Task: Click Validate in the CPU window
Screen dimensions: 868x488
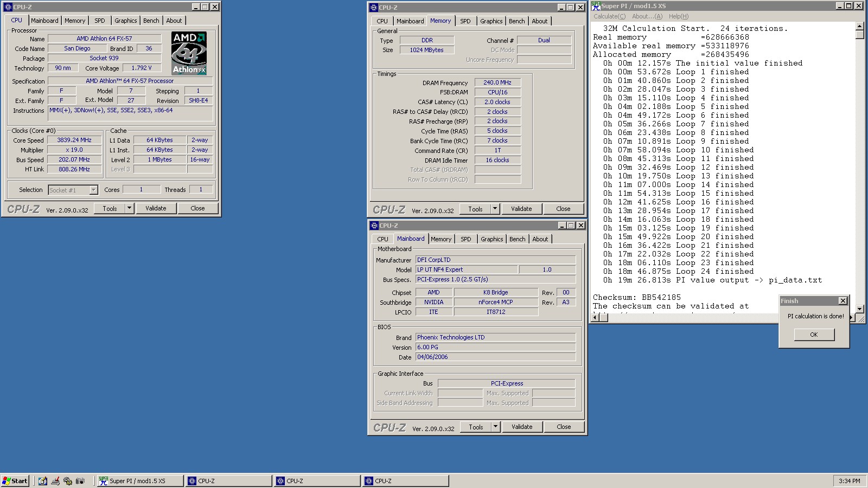Action: coord(156,208)
